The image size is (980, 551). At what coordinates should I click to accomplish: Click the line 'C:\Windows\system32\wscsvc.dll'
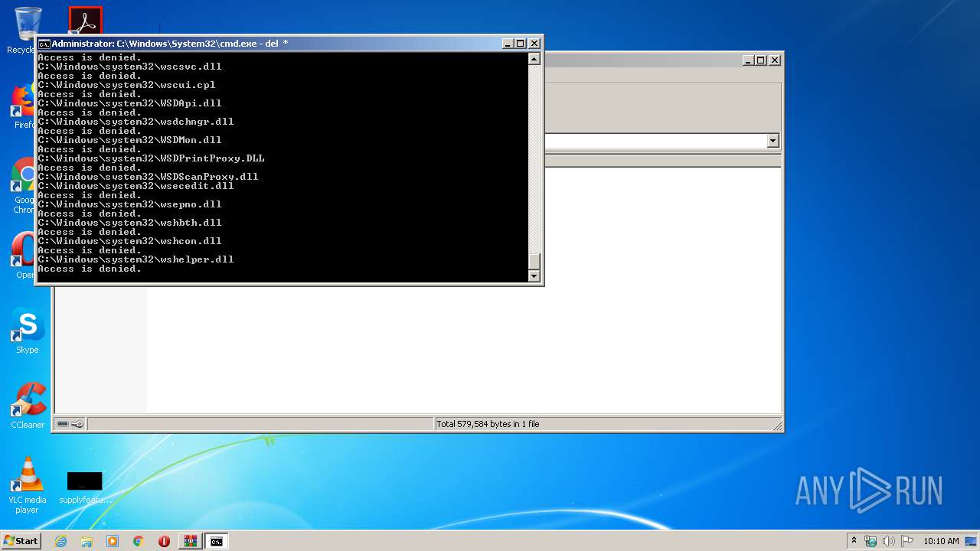tap(129, 67)
